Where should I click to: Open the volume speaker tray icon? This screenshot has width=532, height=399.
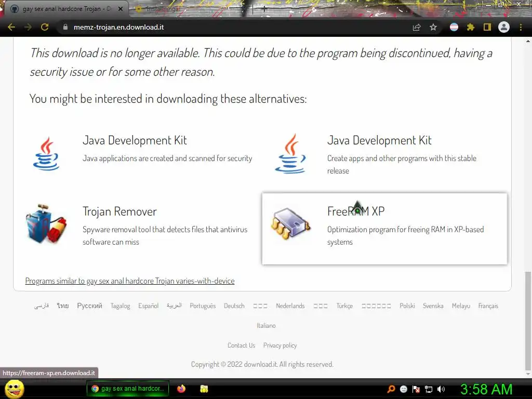point(441,389)
